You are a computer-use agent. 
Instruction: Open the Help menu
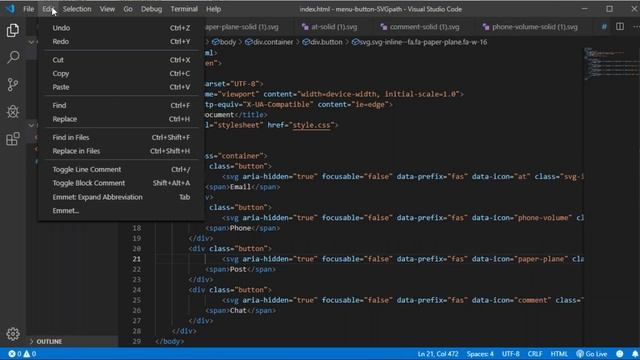pos(213,9)
